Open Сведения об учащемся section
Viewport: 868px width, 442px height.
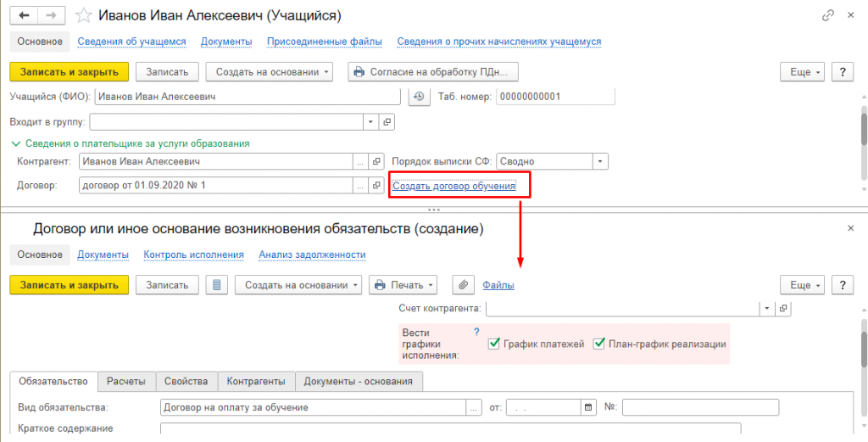[x=131, y=42]
